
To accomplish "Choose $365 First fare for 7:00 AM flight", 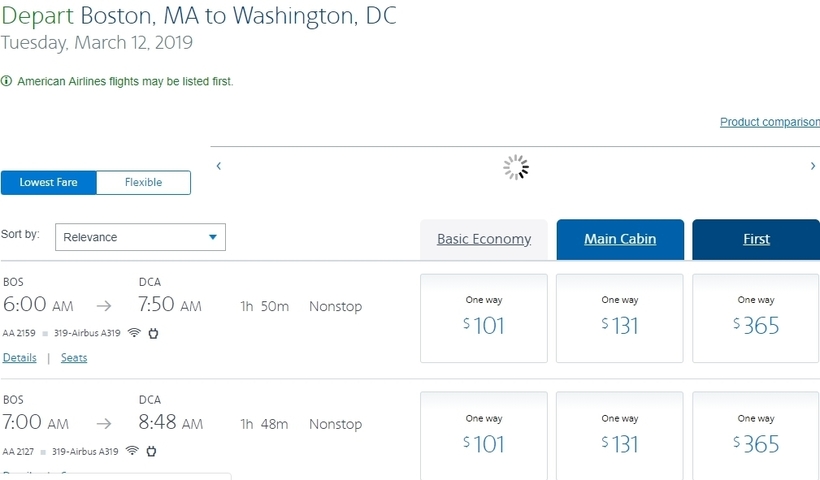I will [756, 436].
